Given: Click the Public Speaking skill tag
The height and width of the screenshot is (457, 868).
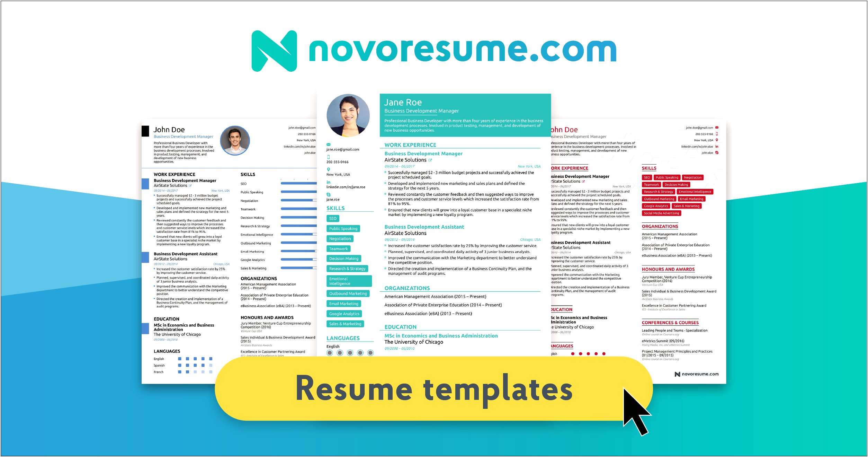Looking at the screenshot, I should (343, 229).
